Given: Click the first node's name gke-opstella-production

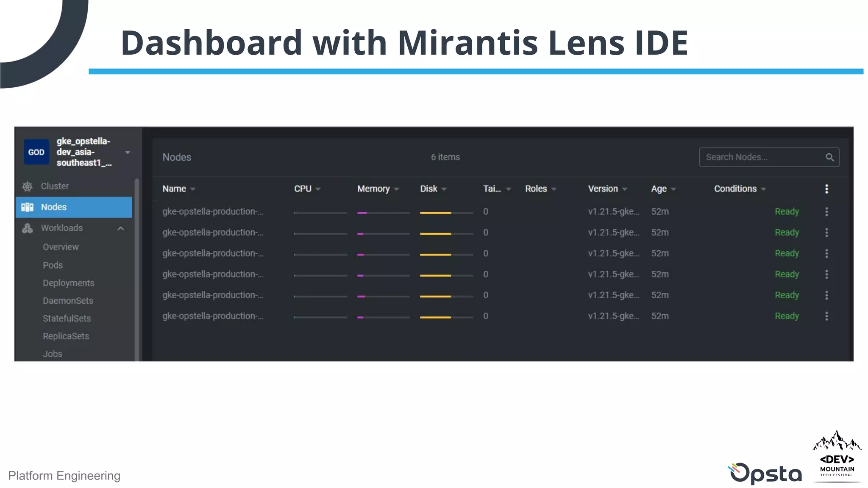Looking at the screenshot, I should tap(213, 211).
